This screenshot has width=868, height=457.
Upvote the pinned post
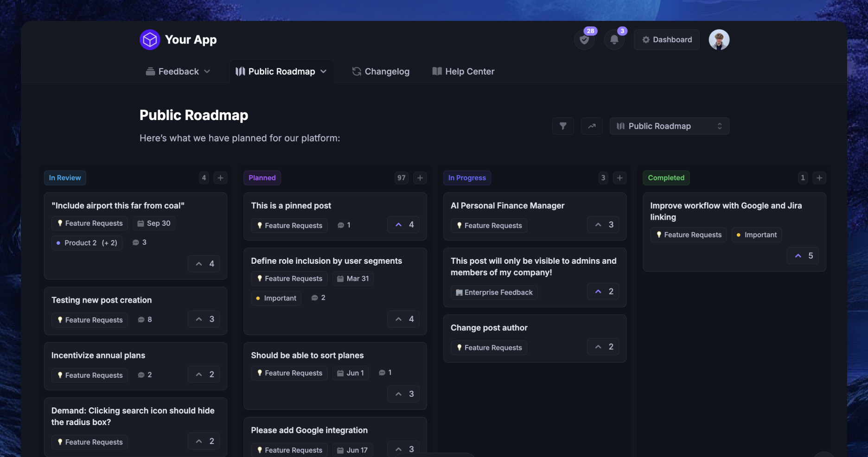pos(402,224)
